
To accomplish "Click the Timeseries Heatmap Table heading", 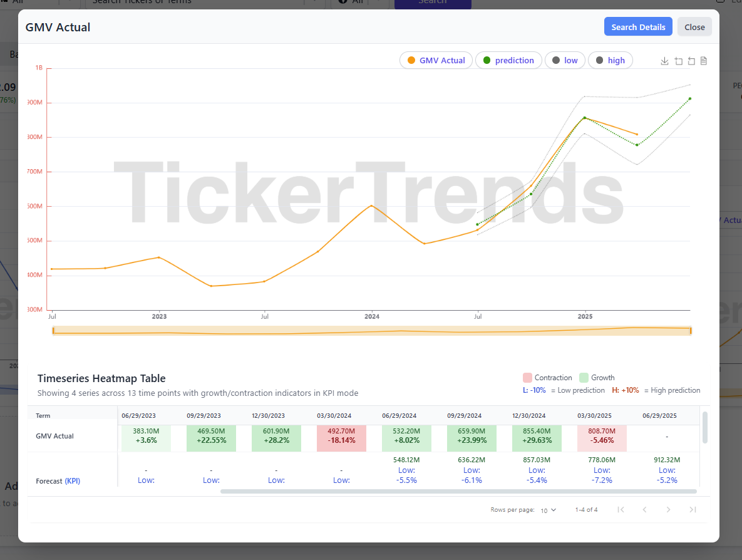I will (x=101, y=378).
